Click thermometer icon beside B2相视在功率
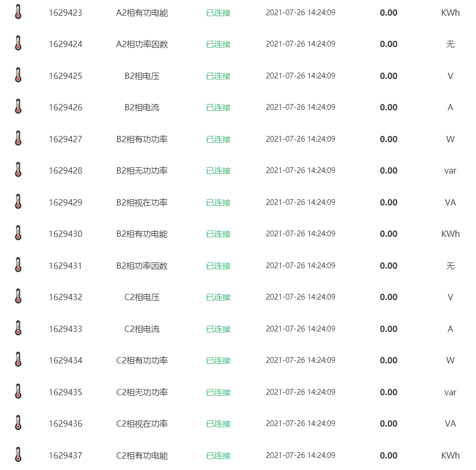This screenshot has height=470, width=476. pos(18,202)
